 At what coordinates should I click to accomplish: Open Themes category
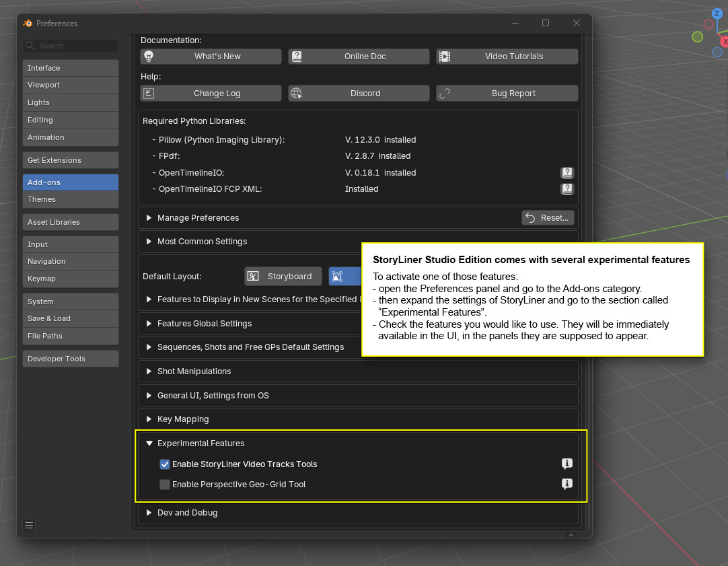coord(71,200)
